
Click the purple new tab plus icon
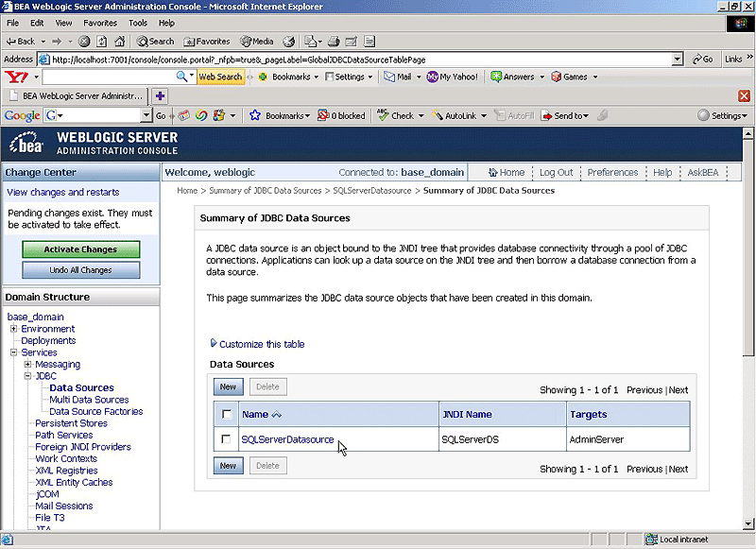[x=160, y=96]
